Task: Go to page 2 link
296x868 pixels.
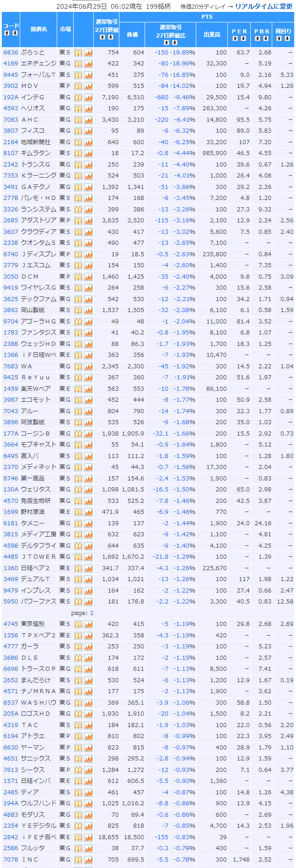Action: click(91, 613)
